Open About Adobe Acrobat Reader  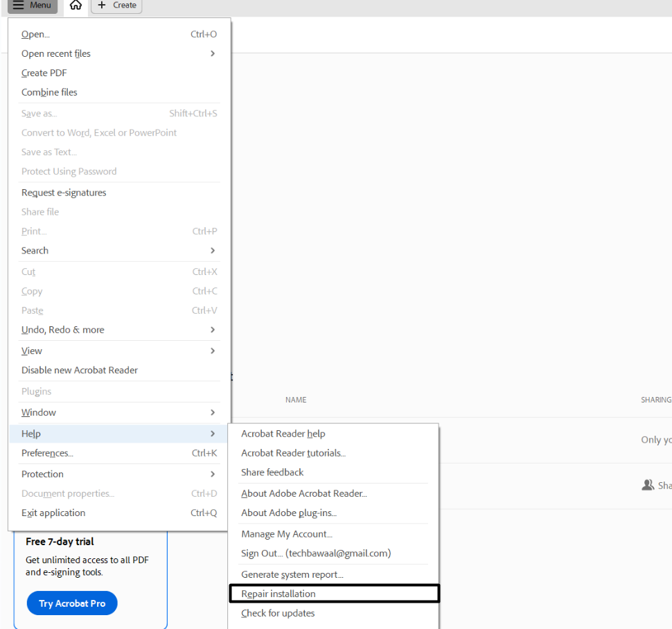tap(303, 493)
